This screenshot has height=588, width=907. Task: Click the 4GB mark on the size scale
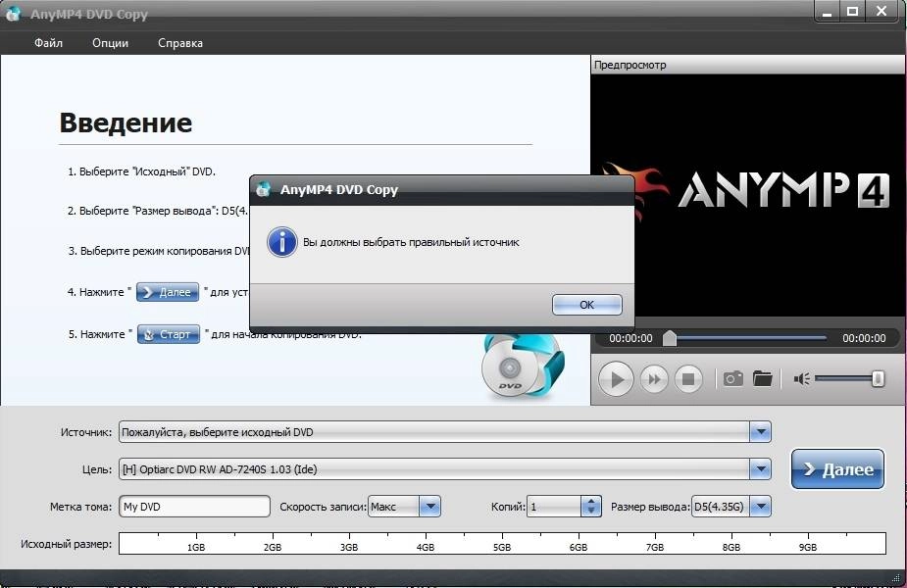click(x=426, y=547)
